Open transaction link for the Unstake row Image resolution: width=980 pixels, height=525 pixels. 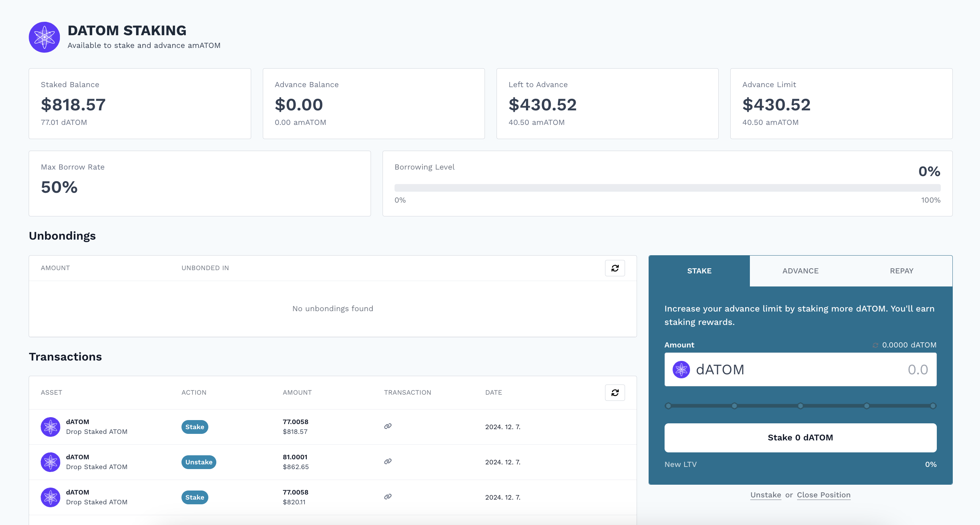coord(388,461)
